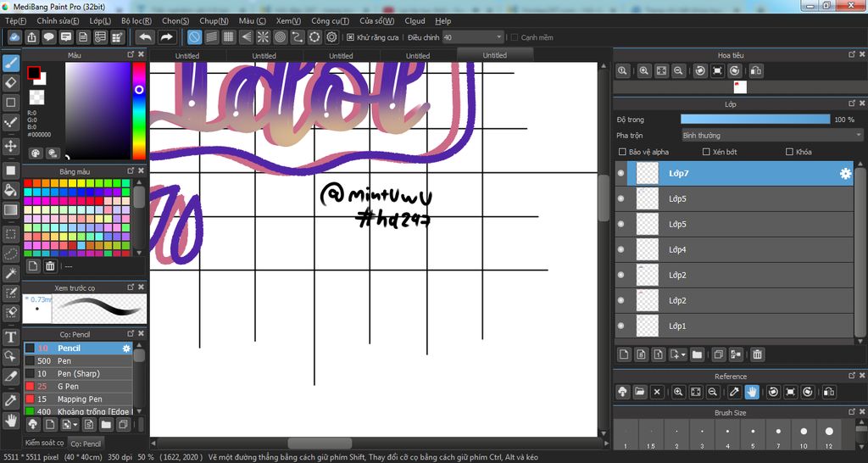
Task: Hide the Lớp1 layer
Action: pos(620,326)
